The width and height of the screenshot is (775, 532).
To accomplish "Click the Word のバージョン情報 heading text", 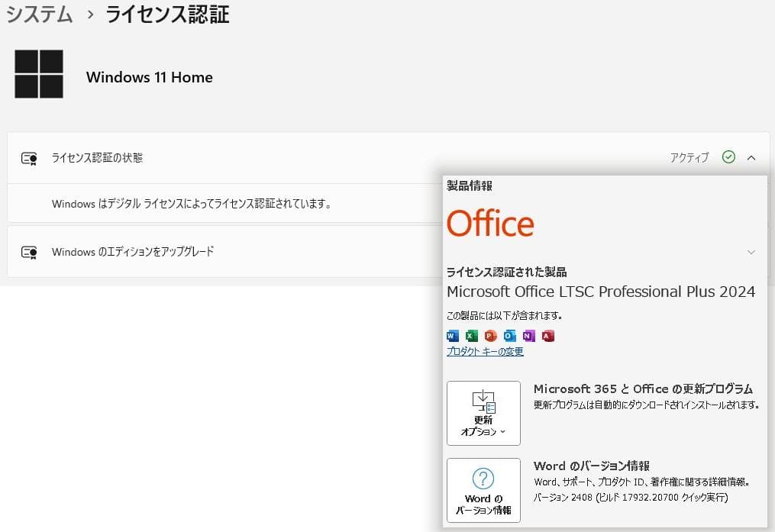I will tap(592, 466).
